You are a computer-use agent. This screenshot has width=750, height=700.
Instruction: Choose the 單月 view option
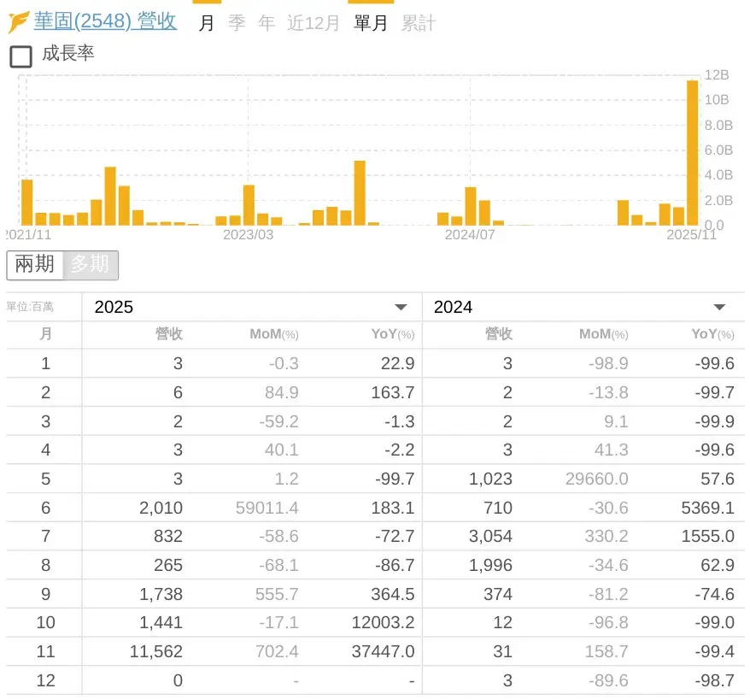[371, 23]
